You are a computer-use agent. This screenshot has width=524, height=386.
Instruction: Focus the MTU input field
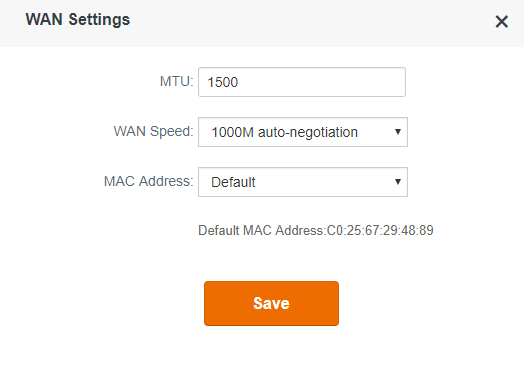[302, 82]
